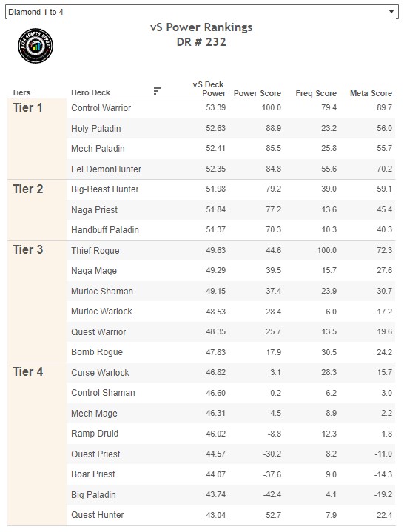Open the Diamond 1 to 4 rank dropdown
Screen dimensions: 407x532
tap(201, 12)
